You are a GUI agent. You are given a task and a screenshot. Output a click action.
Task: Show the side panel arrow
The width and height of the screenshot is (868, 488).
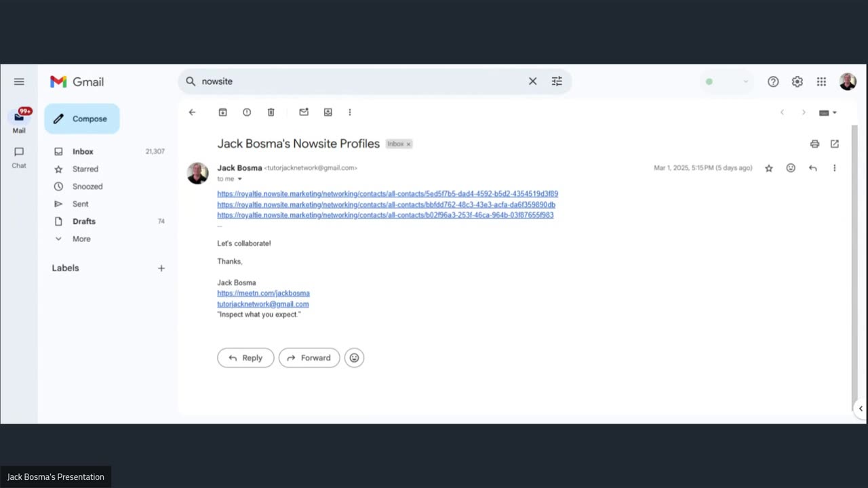pos(861,409)
